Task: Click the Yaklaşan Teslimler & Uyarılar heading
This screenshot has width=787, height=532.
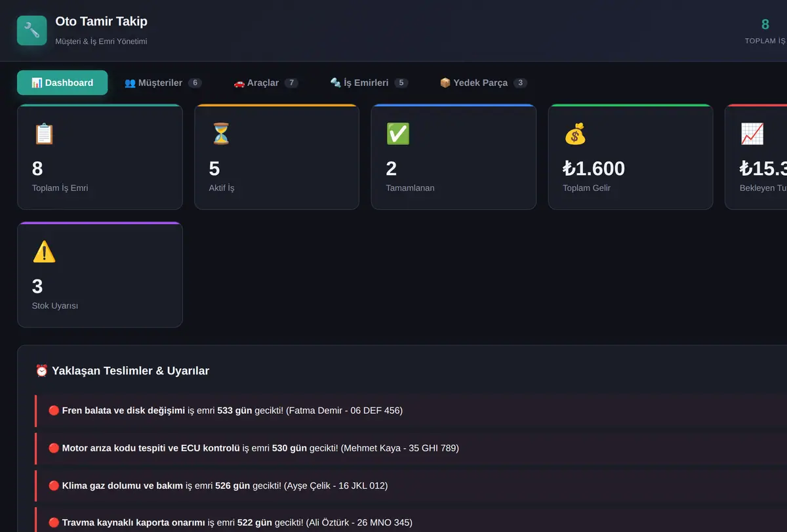Action: click(129, 371)
